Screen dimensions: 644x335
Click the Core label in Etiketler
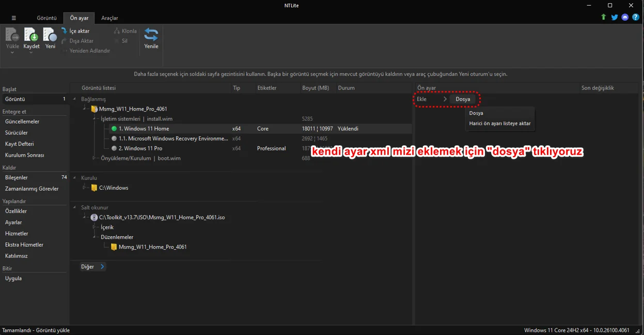tap(263, 129)
